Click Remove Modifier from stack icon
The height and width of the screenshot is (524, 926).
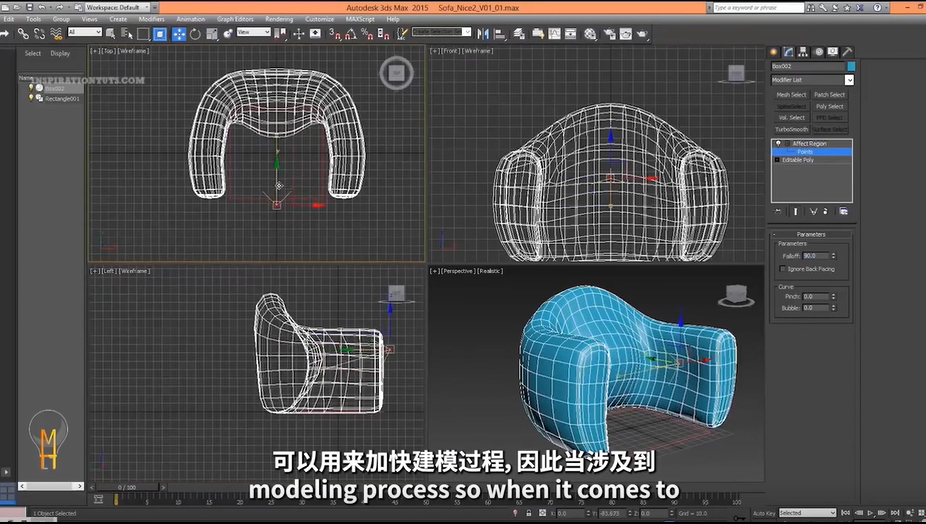[x=826, y=211]
